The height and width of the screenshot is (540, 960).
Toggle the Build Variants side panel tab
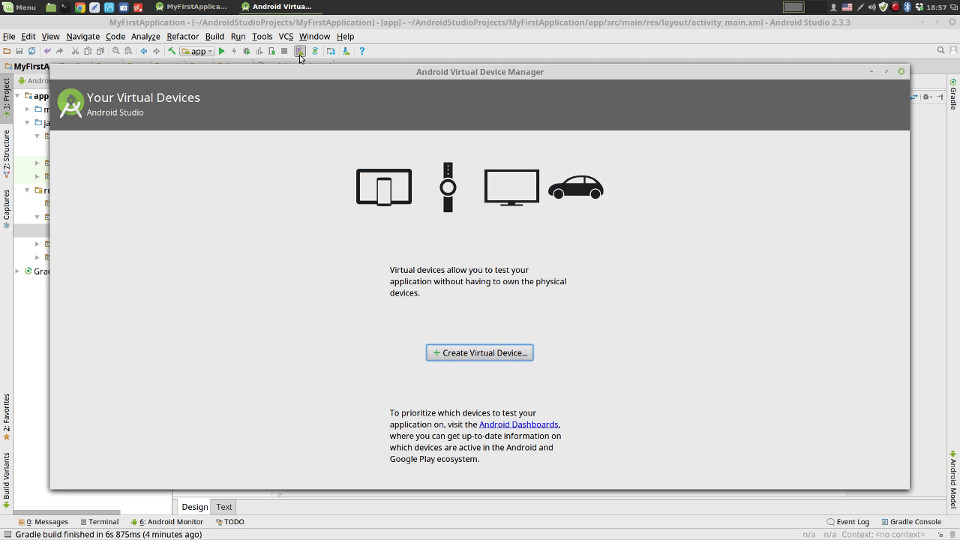pyautogui.click(x=7, y=481)
